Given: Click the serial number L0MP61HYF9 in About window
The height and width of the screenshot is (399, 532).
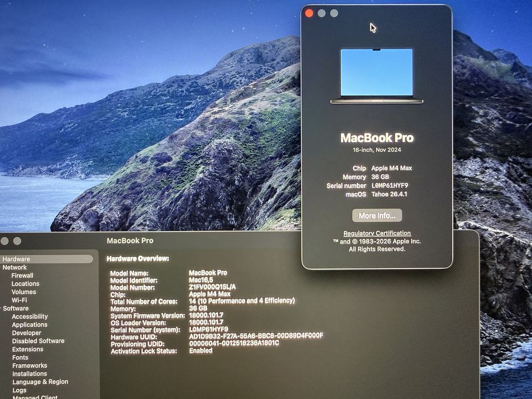Looking at the screenshot, I should click(x=390, y=186).
